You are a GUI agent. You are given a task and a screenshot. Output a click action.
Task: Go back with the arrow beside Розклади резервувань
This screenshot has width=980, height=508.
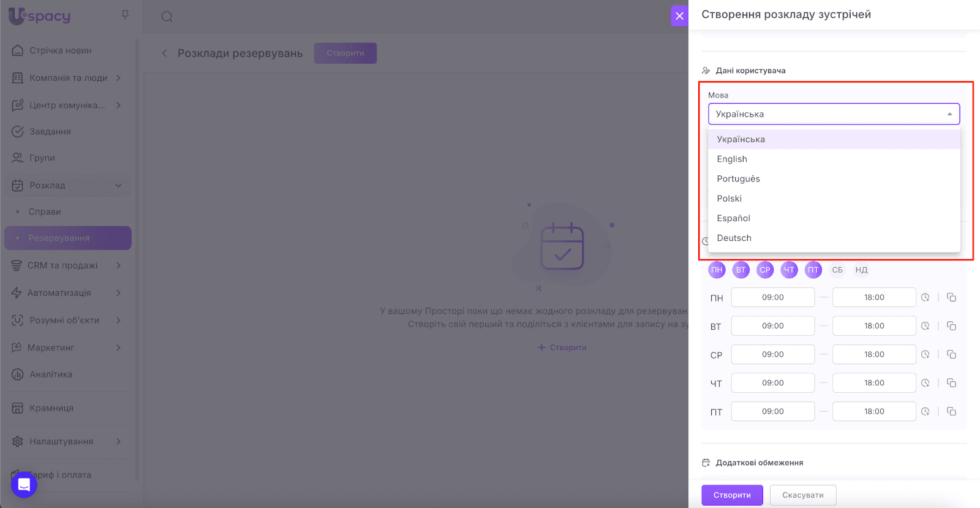(164, 53)
